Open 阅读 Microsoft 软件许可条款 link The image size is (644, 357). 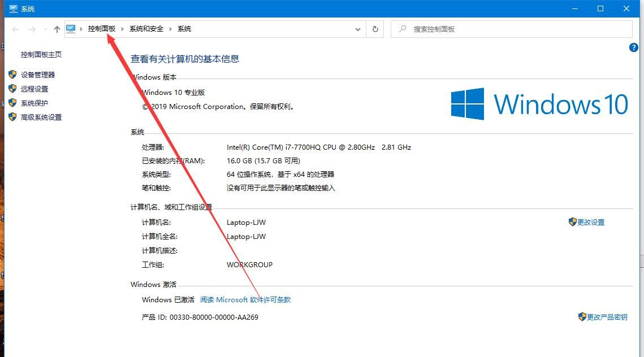[245, 300]
